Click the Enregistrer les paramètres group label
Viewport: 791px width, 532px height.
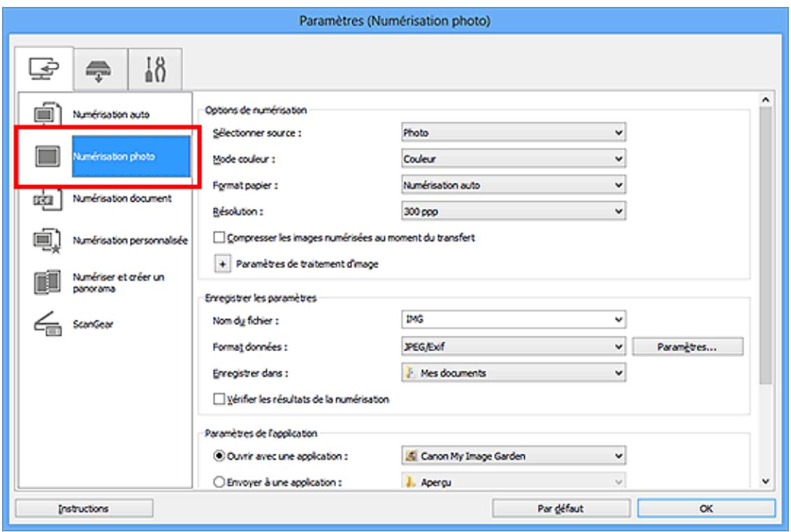click(261, 298)
